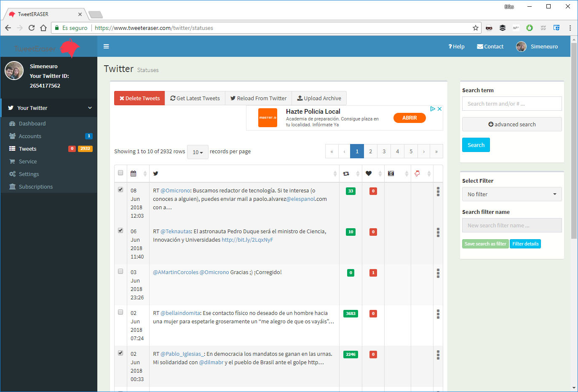Check the @AMartinCorcoles tweet checkbox
578x392 pixels.
pyautogui.click(x=120, y=272)
